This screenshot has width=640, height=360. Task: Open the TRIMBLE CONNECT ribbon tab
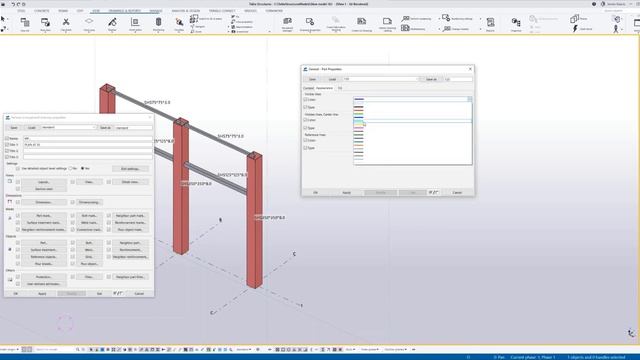click(222, 11)
